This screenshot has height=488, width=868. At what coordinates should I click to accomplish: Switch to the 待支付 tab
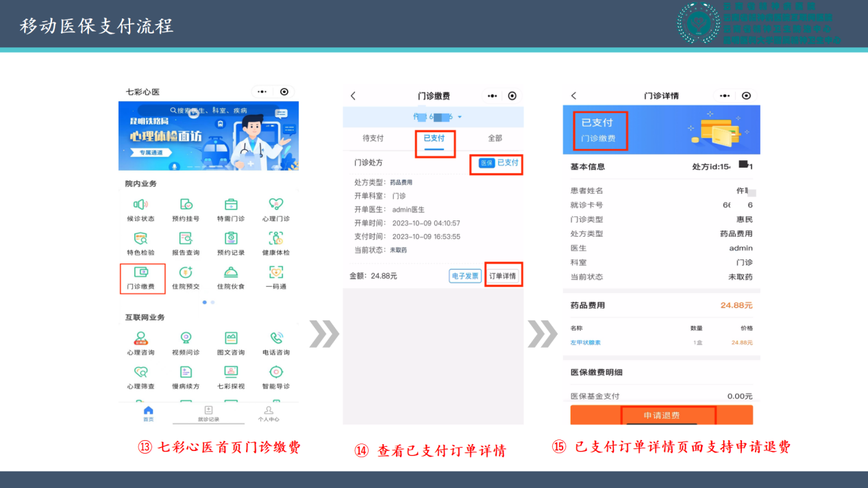373,138
